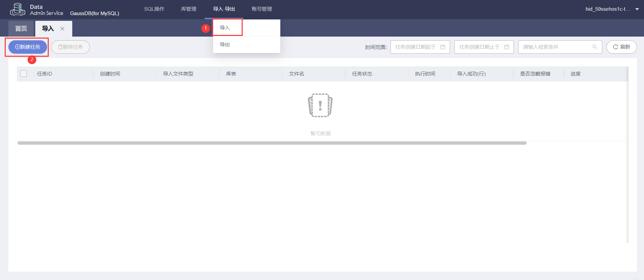Click the task creation start date field

[x=420, y=47]
